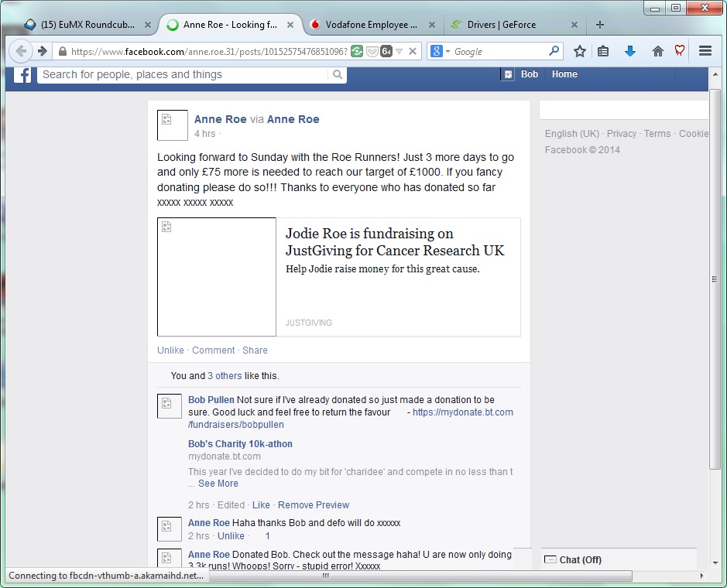
Task: Open the Firefox hamburger menu
Action: coord(705,51)
